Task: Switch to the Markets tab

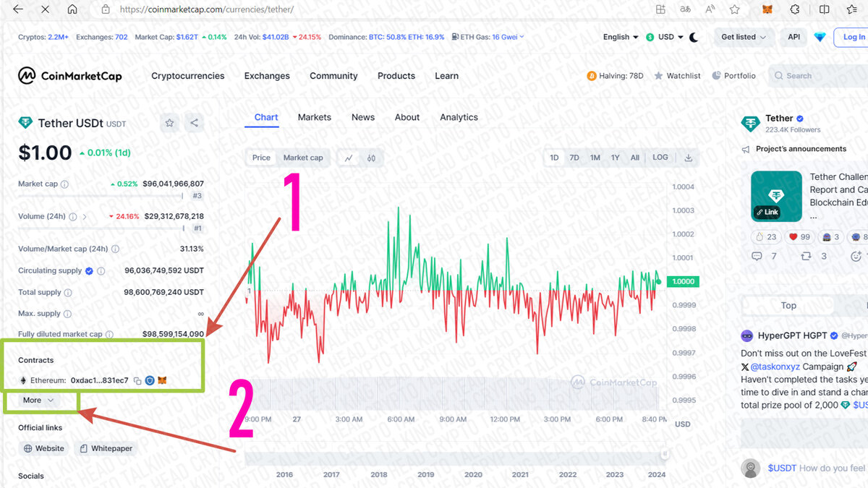Action: pos(315,117)
